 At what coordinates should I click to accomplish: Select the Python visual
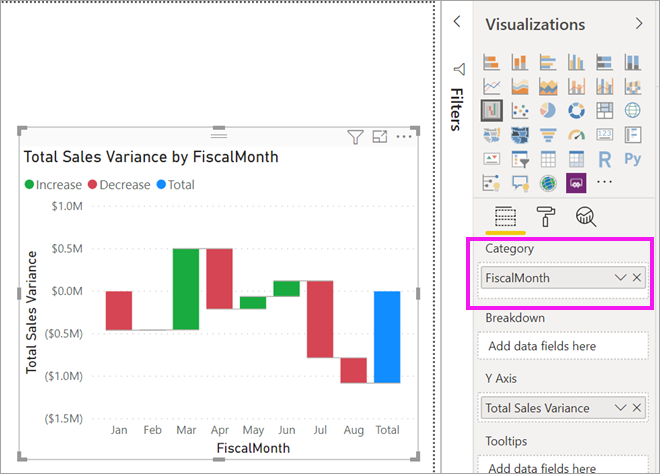(x=633, y=159)
